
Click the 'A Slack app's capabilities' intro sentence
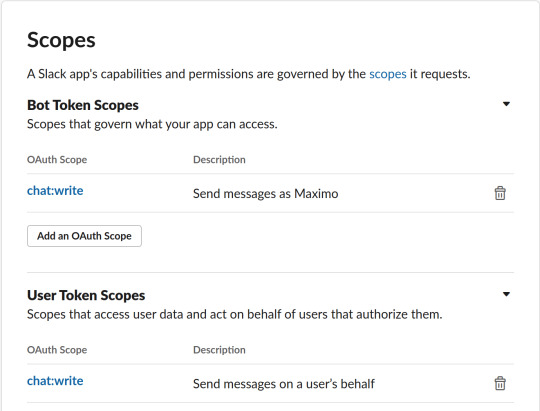click(x=249, y=74)
